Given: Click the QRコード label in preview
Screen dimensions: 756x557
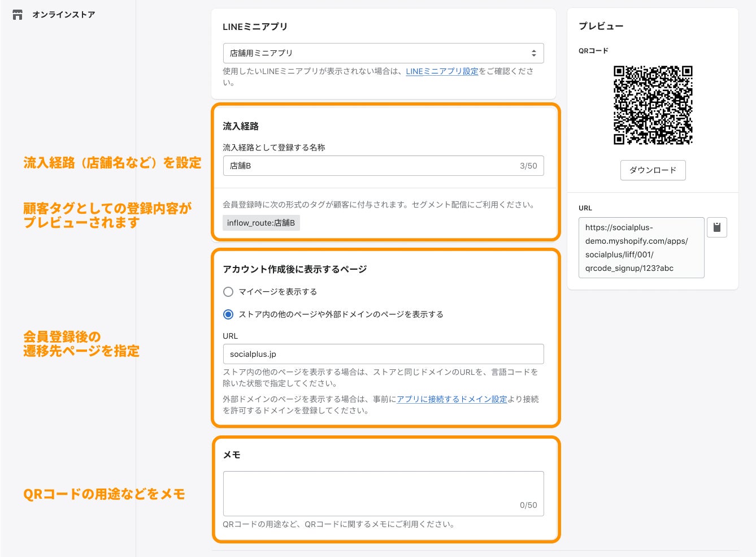Looking at the screenshot, I should [593, 51].
